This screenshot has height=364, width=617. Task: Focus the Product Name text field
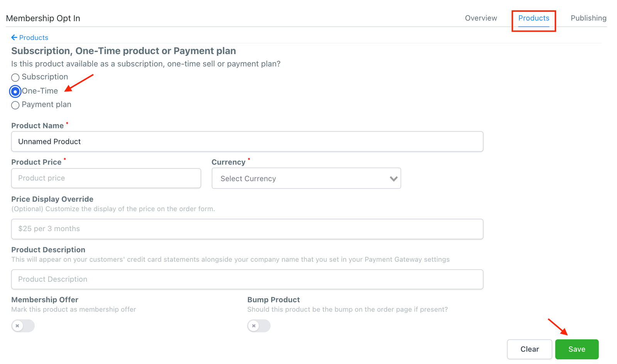(x=247, y=142)
